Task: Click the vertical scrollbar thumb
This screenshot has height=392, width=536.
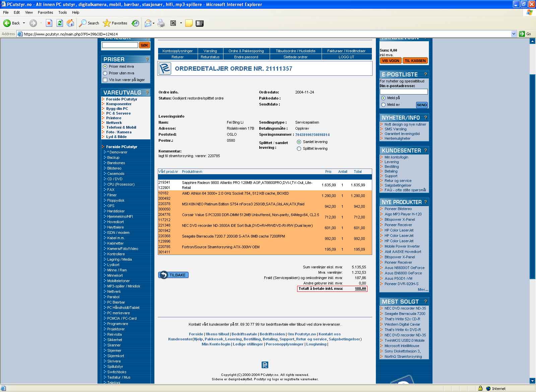Action: pos(532,176)
